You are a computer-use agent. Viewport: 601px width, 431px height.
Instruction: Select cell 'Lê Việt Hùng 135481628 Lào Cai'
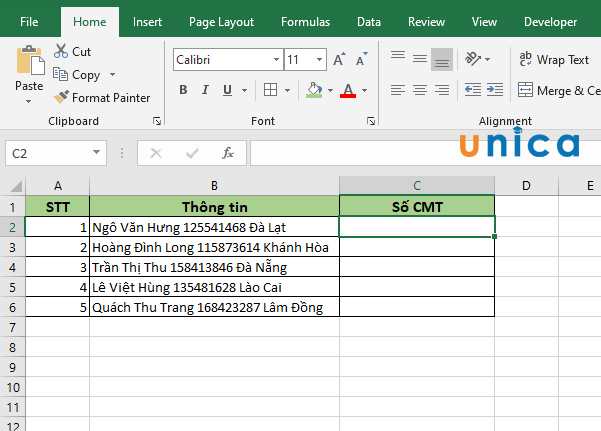click(214, 287)
